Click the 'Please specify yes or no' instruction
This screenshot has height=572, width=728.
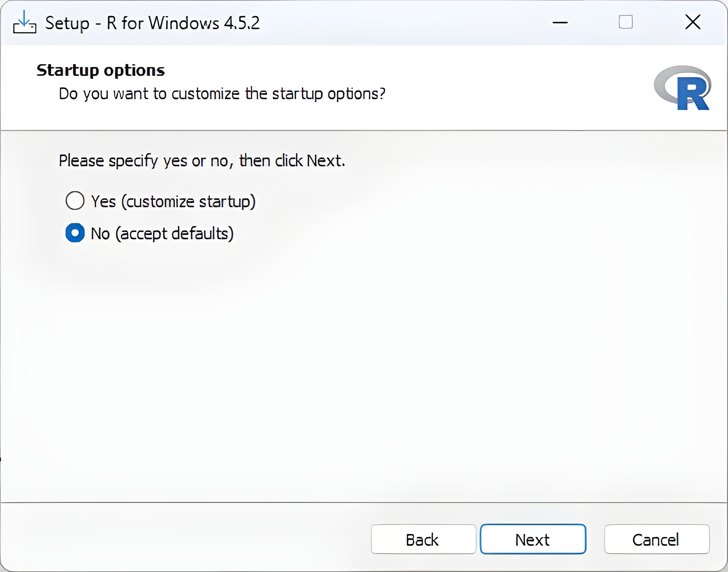pyautogui.click(x=202, y=161)
